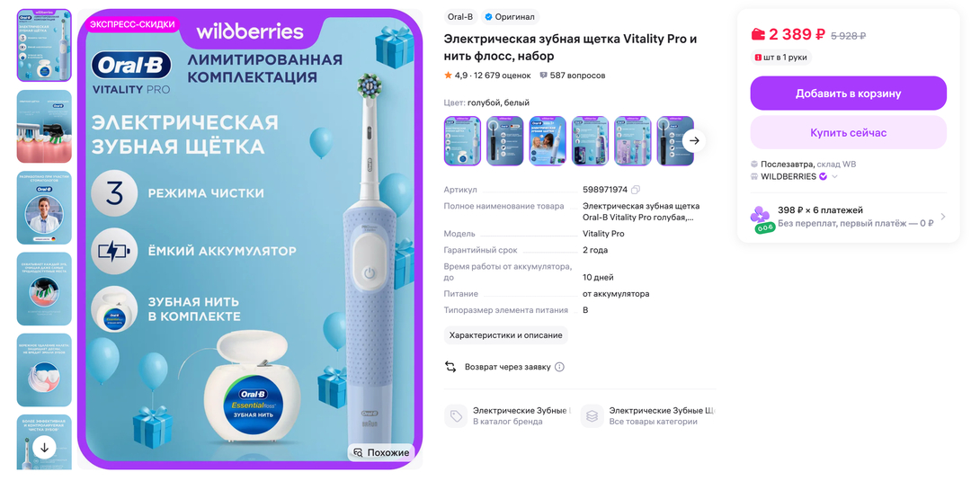Open the dentist image thumbnail
This screenshot has width=980, height=481.
pyautogui.click(x=44, y=208)
